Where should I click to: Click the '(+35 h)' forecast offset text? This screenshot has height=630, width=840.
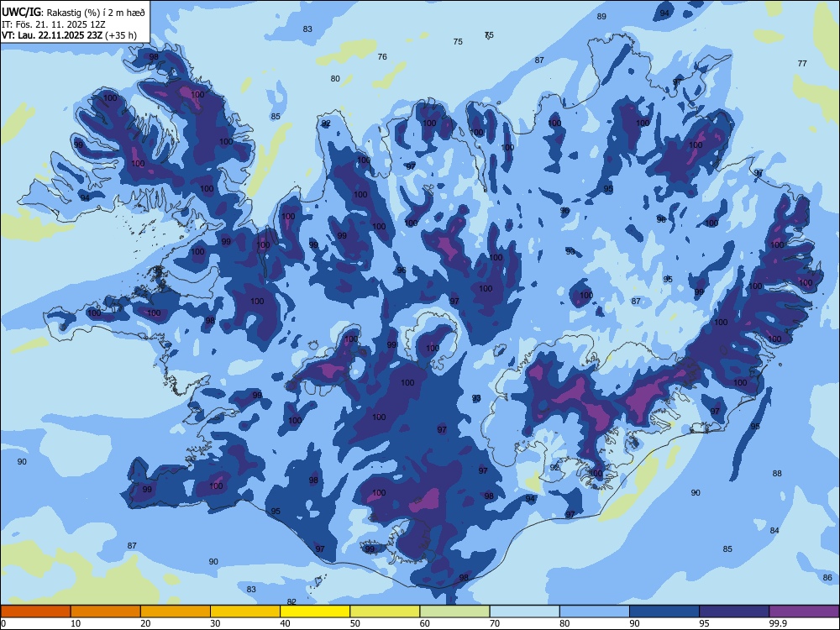click(121, 36)
